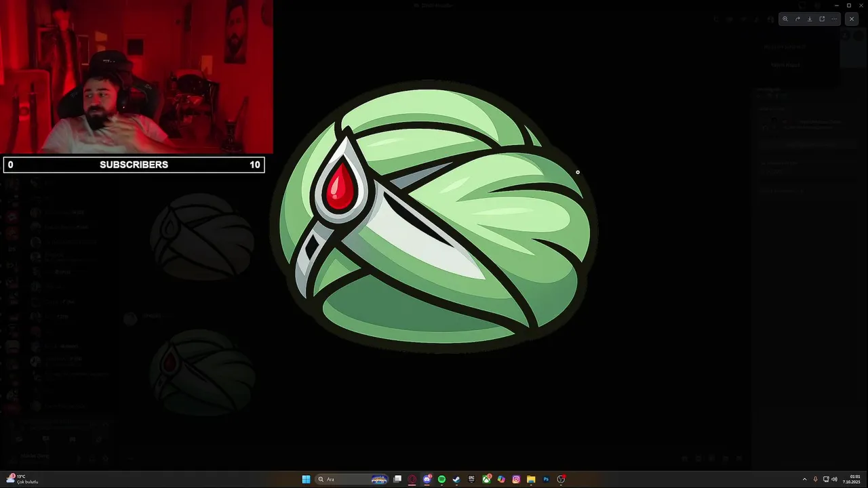Open the weather widget in the taskbar
The height and width of the screenshot is (488, 868).
tap(22, 479)
